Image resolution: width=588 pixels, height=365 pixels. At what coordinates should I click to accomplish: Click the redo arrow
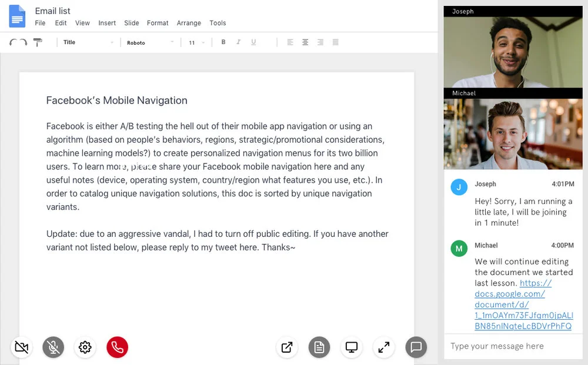[24, 42]
